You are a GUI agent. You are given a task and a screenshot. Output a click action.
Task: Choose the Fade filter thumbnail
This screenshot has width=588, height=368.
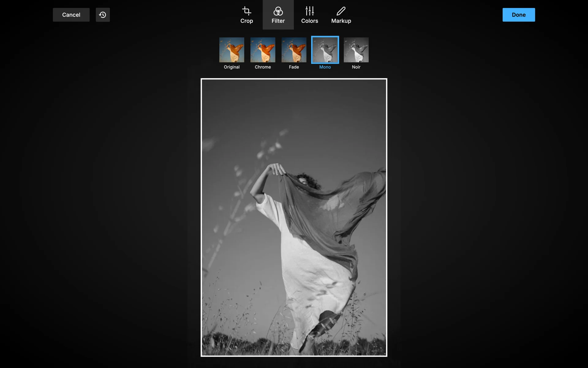click(294, 50)
